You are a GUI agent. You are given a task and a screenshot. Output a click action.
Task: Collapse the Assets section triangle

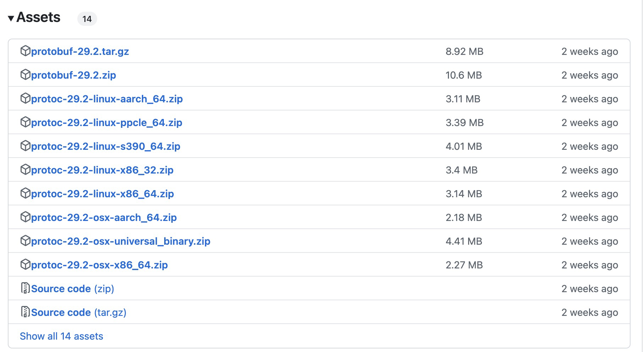(11, 18)
